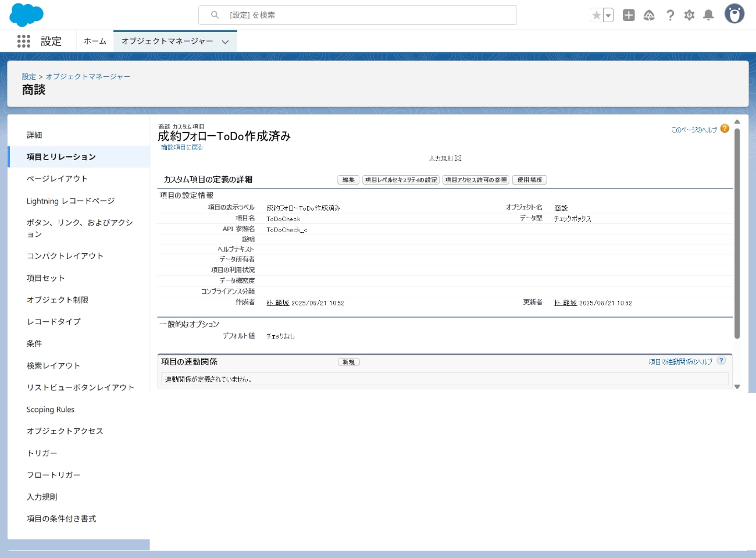Click the 入力規則 [0] link

click(x=443, y=158)
